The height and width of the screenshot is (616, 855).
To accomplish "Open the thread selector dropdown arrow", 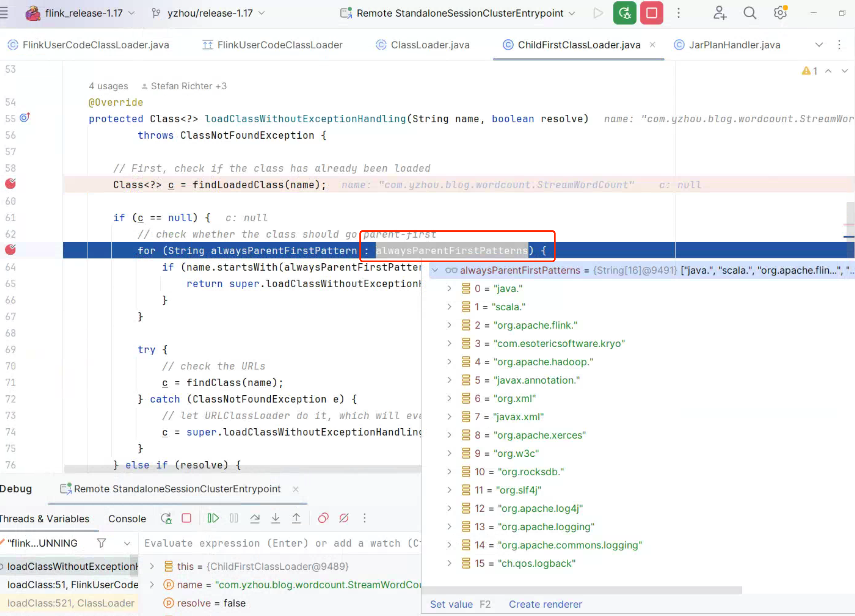I will point(127,544).
